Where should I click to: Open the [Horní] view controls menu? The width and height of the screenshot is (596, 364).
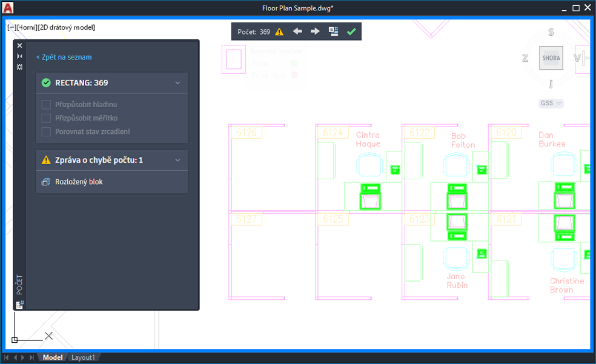pos(27,27)
